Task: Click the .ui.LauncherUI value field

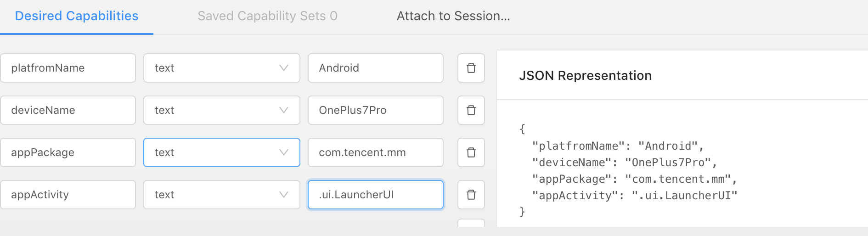Action: (375, 195)
